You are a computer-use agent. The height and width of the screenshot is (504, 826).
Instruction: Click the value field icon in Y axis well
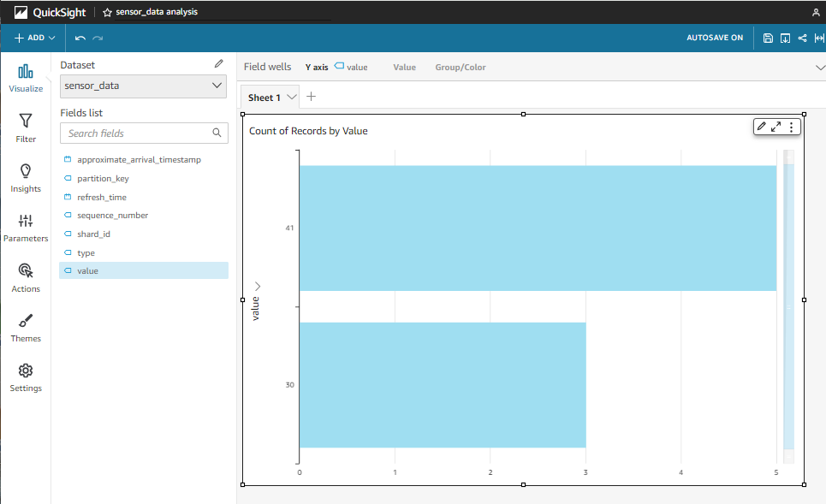[340, 67]
